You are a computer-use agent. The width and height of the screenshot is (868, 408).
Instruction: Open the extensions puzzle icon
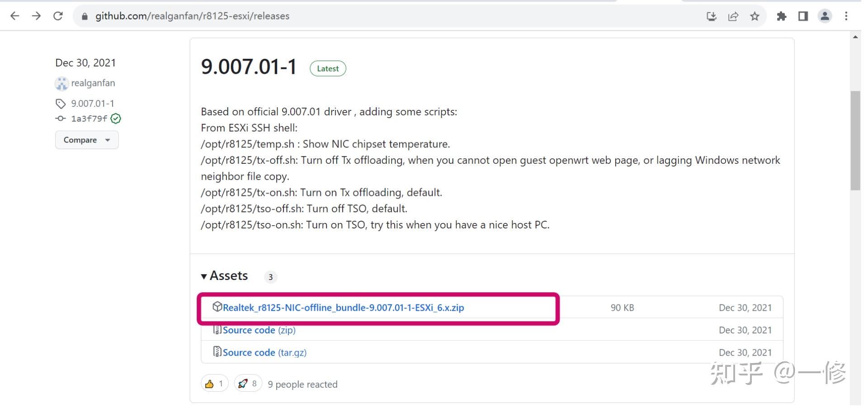[782, 16]
